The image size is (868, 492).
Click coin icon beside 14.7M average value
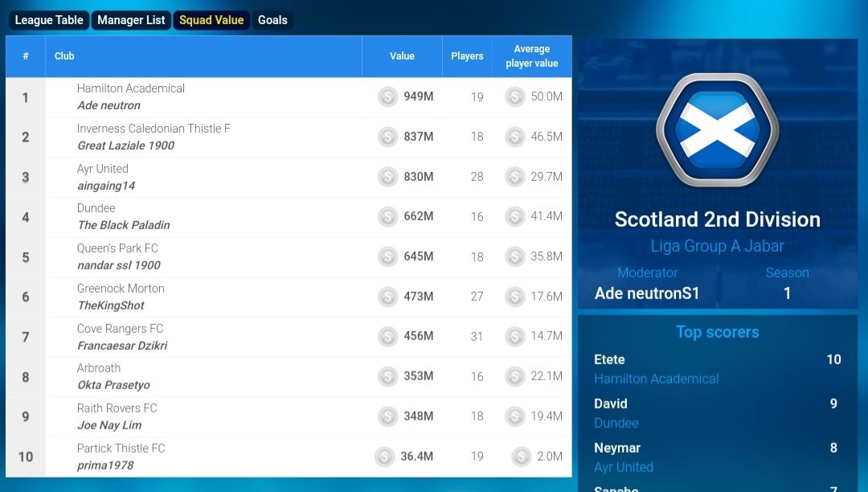515,336
